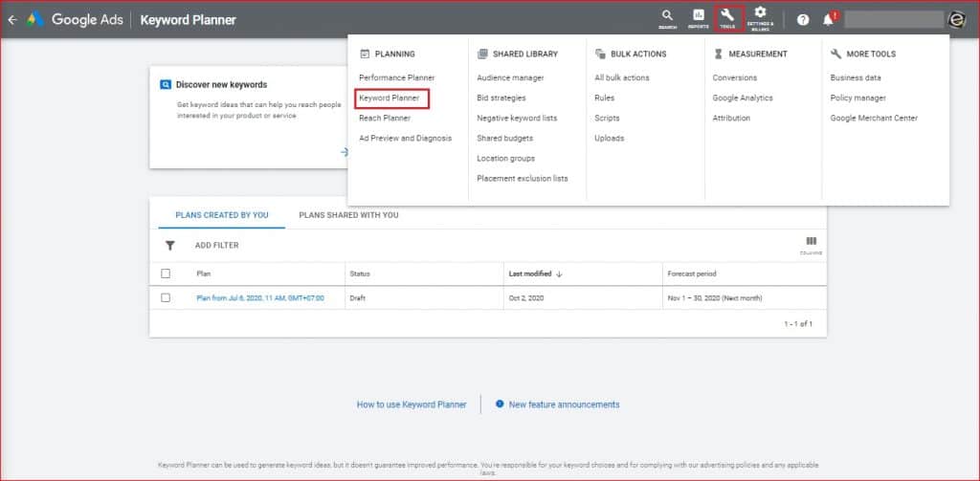Open Uploads under Bulk Actions

610,138
